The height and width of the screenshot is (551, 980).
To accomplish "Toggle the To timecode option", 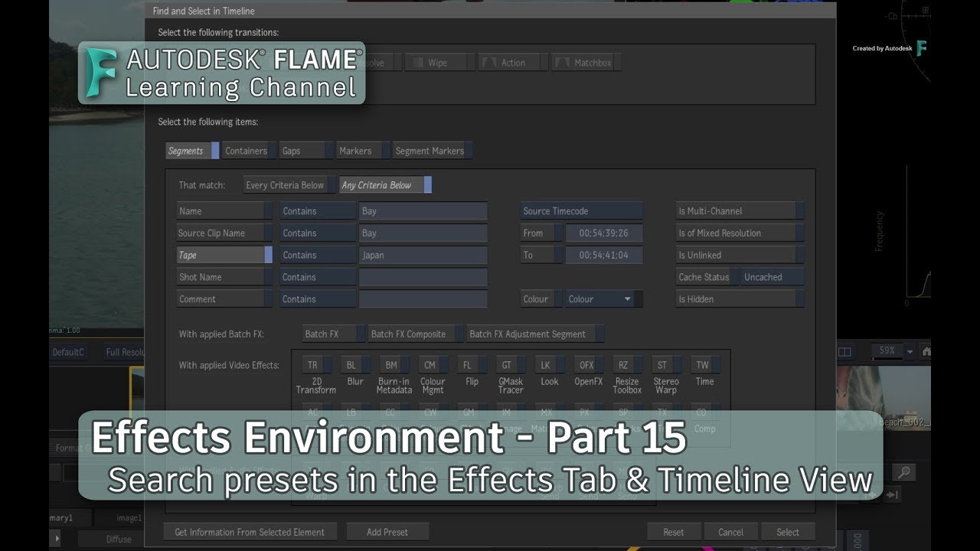I will coord(541,255).
